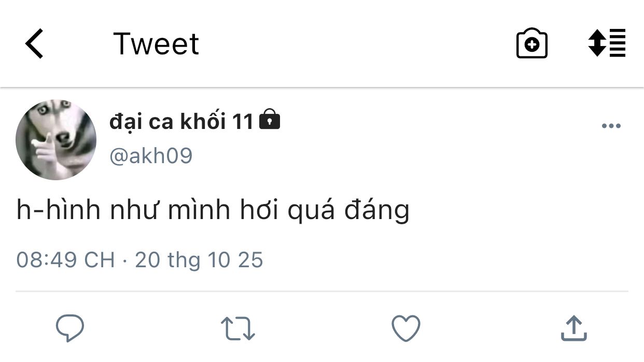Share the tweet via upload arrow icon

click(574, 328)
